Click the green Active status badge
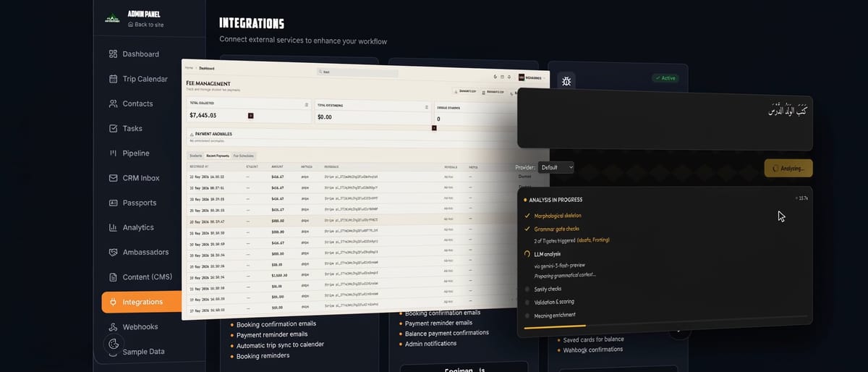Viewport: 868px width, 372px height. pos(665,77)
